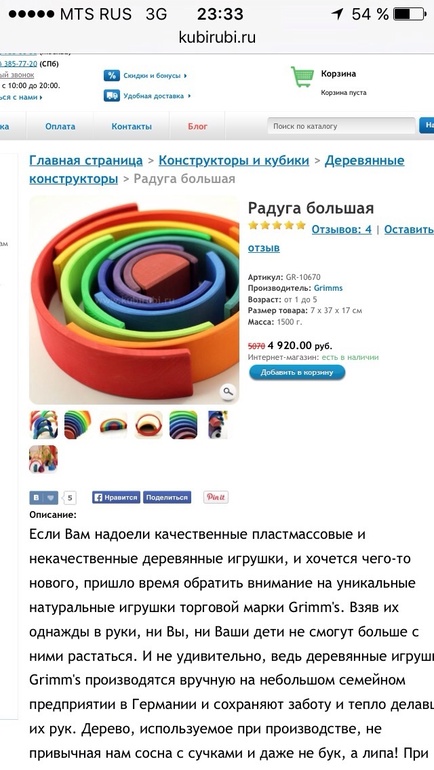
Task: Expand the Скидки и бонусы arrow link
Action: pyautogui.click(x=155, y=76)
